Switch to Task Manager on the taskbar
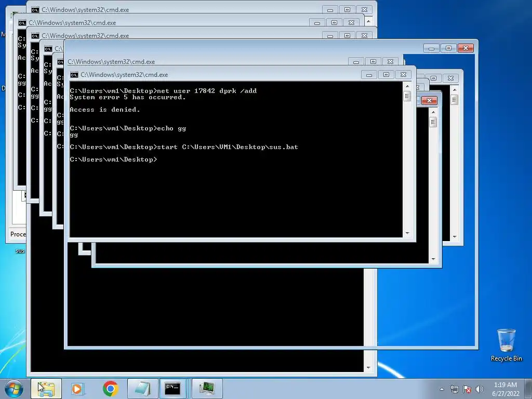Image resolution: width=532 pixels, height=399 pixels. tap(207, 389)
